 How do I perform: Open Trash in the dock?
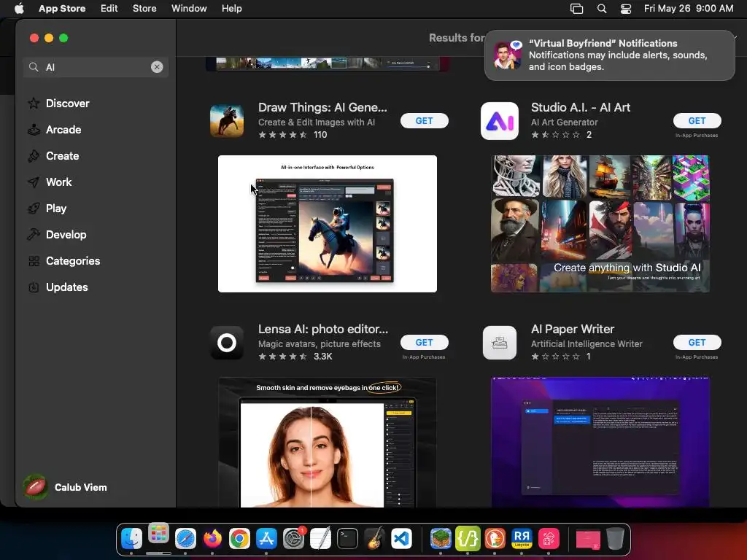615,539
